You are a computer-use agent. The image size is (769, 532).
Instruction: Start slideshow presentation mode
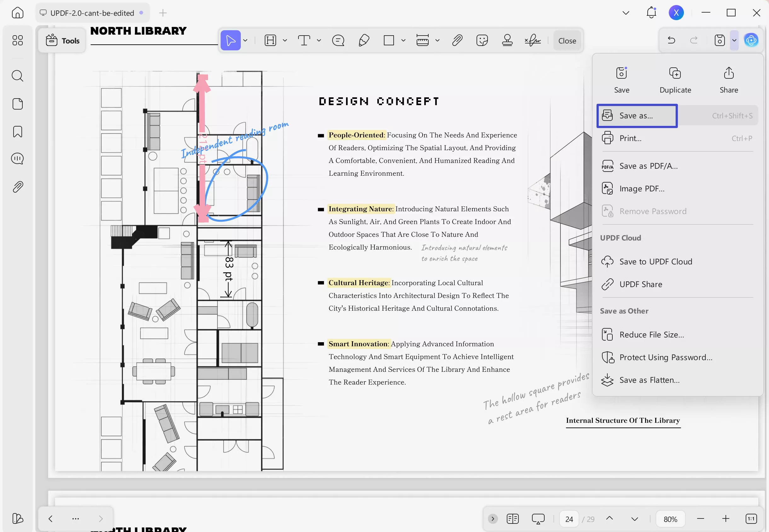pos(538,519)
